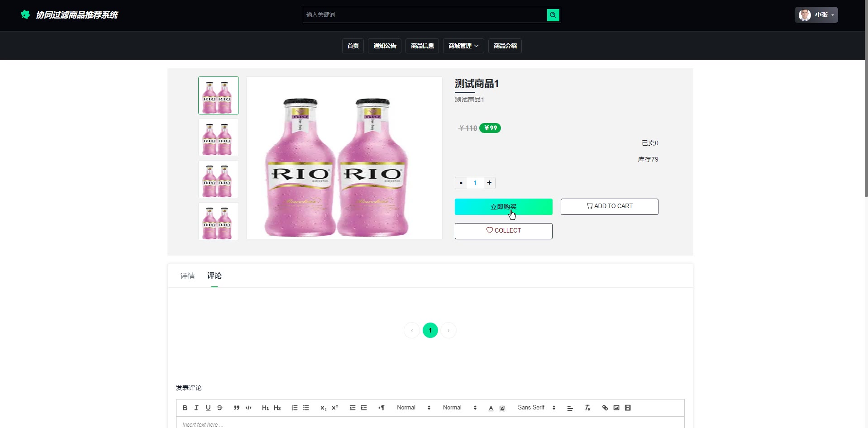
Task: Insert a code block in the editor
Action: [248, 408]
